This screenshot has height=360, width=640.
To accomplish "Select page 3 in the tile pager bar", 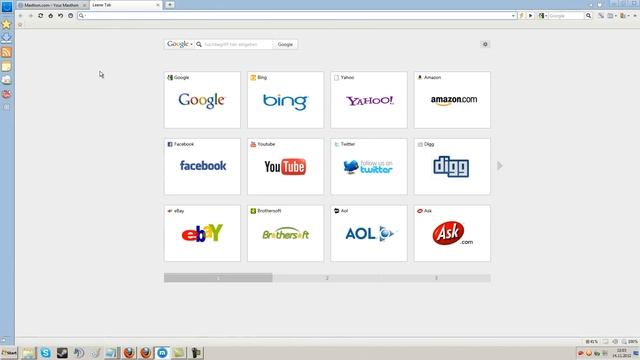I will tap(436, 278).
